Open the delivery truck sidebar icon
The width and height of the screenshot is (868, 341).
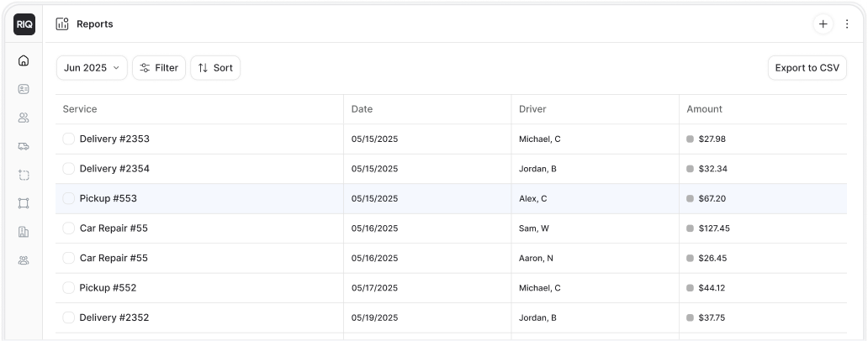point(24,146)
